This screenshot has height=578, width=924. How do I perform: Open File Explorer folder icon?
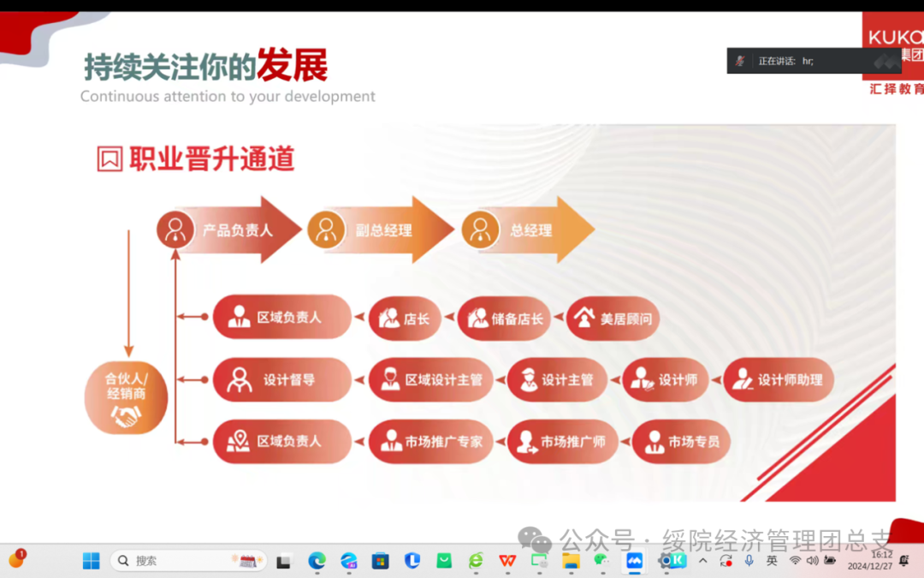click(x=571, y=561)
